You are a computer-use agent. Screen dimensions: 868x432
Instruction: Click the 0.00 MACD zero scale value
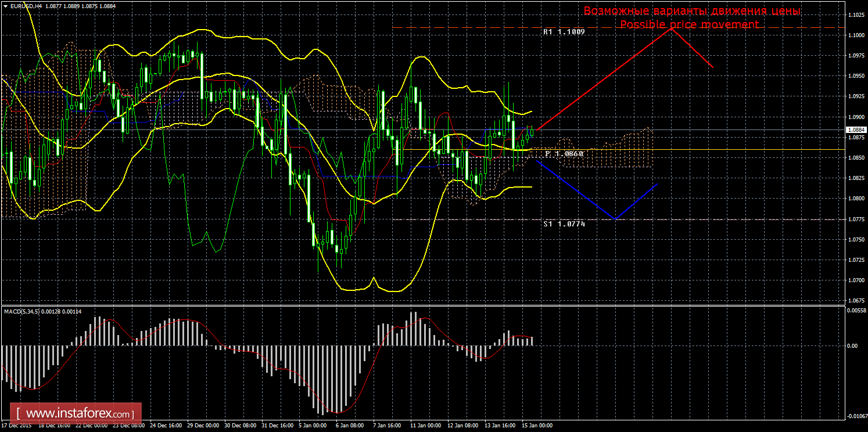[x=852, y=346]
